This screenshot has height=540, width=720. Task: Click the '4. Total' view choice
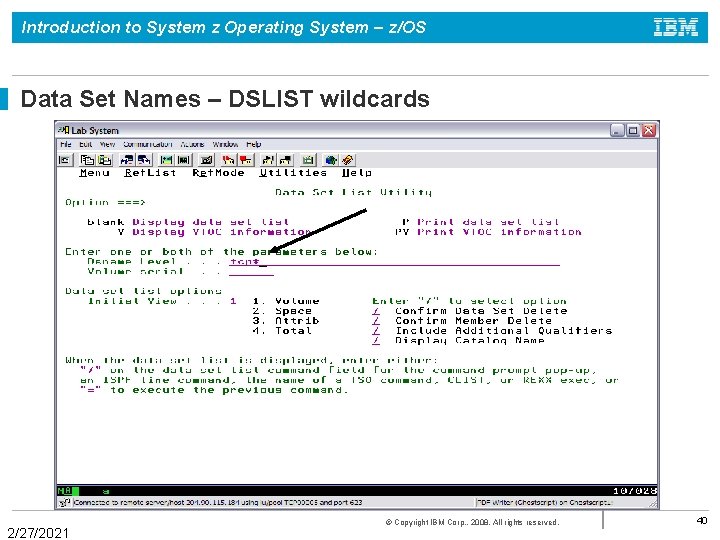click(x=282, y=331)
